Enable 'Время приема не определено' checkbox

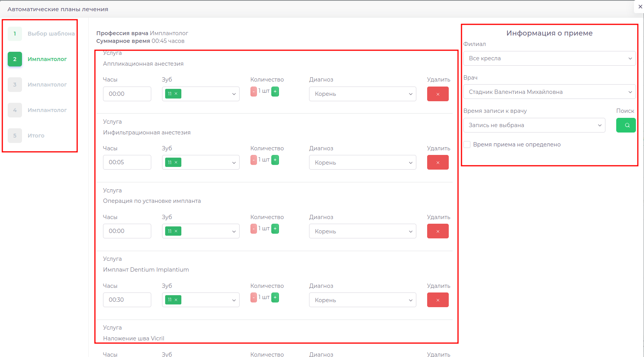pos(467,144)
